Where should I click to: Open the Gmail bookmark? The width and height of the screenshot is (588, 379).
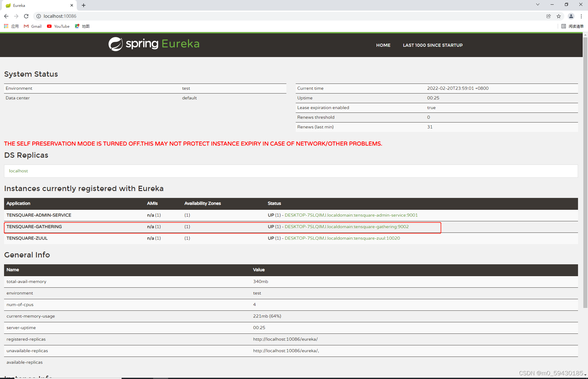click(x=33, y=26)
